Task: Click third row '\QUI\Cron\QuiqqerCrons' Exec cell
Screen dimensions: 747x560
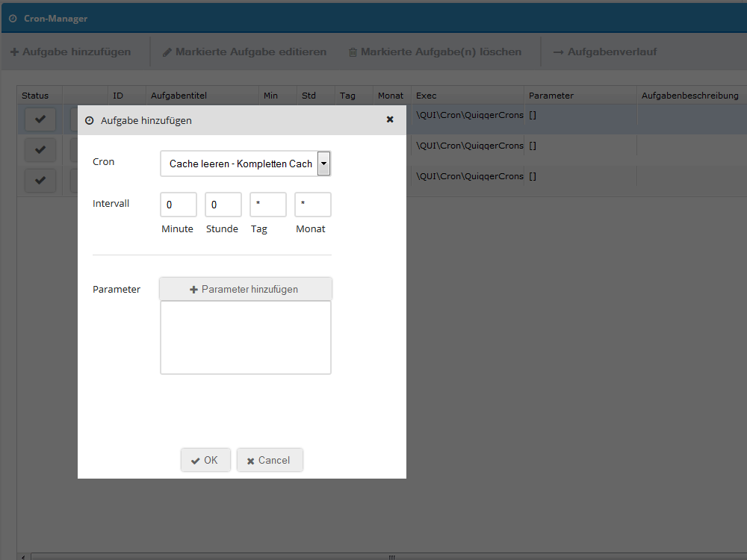Action: 469,176
